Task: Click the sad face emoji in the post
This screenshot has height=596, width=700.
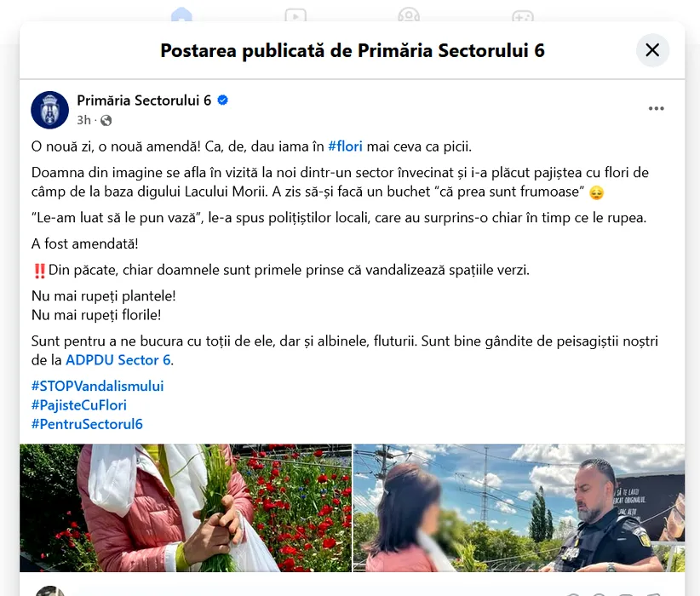Action: [x=596, y=192]
